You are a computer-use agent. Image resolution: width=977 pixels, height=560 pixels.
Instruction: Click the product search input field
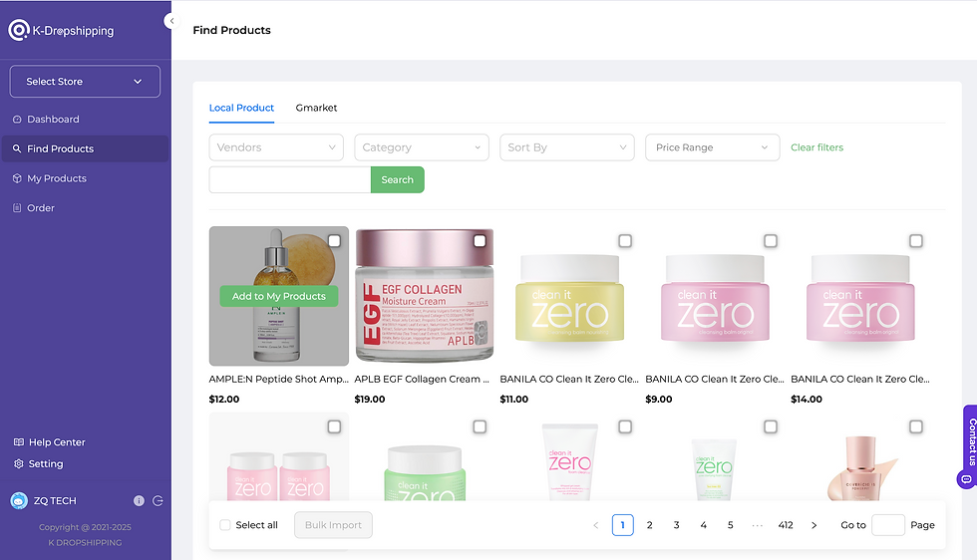pyautogui.click(x=290, y=179)
